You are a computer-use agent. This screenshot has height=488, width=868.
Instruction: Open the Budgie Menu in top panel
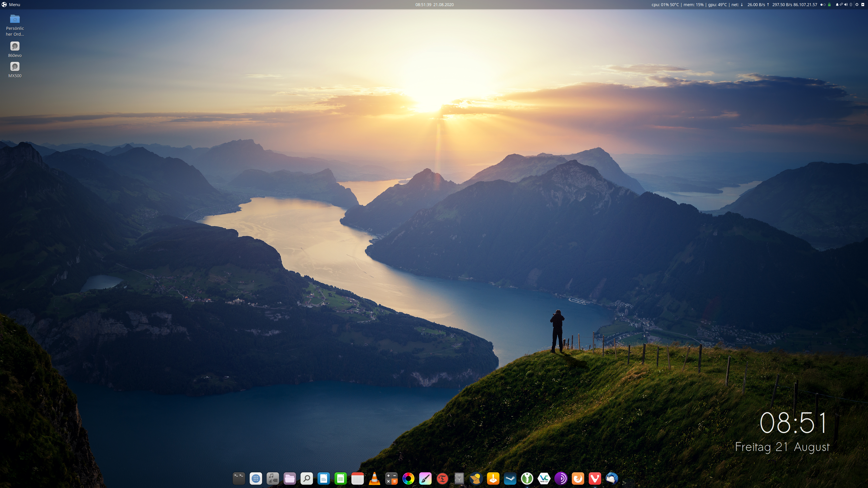pyautogui.click(x=11, y=4)
